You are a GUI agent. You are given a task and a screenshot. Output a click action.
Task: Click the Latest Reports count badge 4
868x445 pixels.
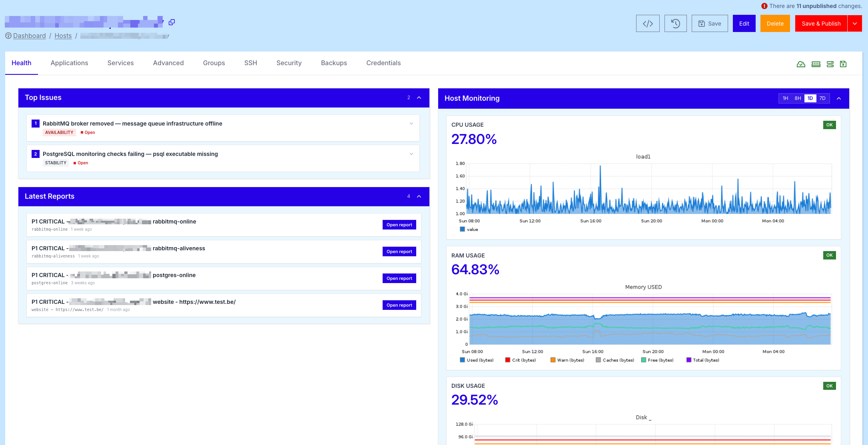tap(409, 196)
